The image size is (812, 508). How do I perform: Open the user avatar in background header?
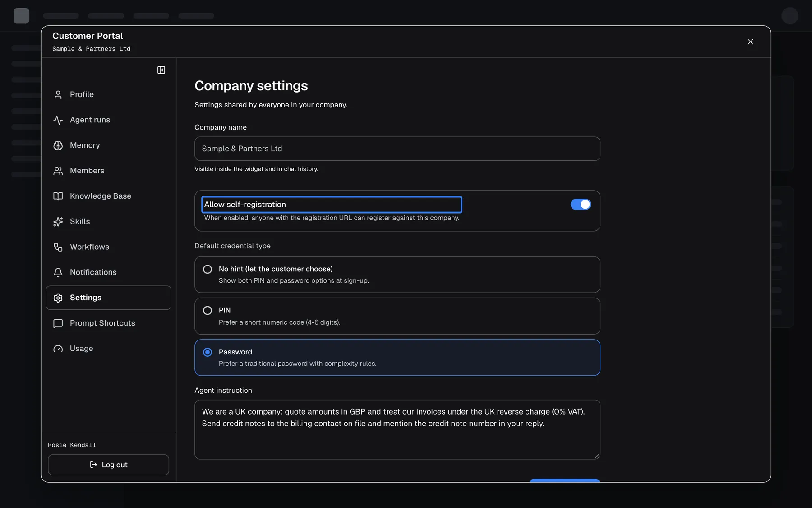[x=789, y=16]
